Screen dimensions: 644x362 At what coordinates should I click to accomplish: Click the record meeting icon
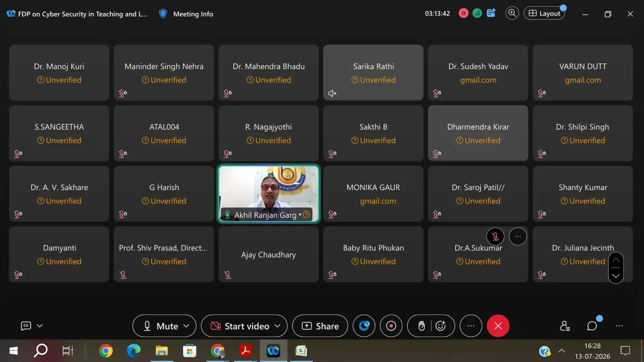point(391,326)
